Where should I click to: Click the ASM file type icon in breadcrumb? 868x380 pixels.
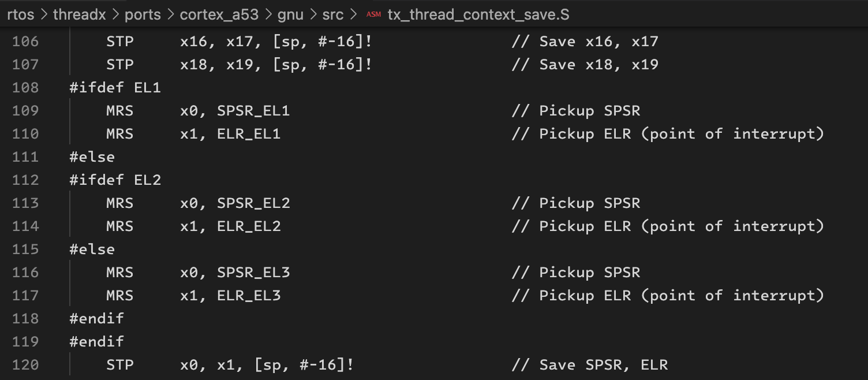(373, 15)
